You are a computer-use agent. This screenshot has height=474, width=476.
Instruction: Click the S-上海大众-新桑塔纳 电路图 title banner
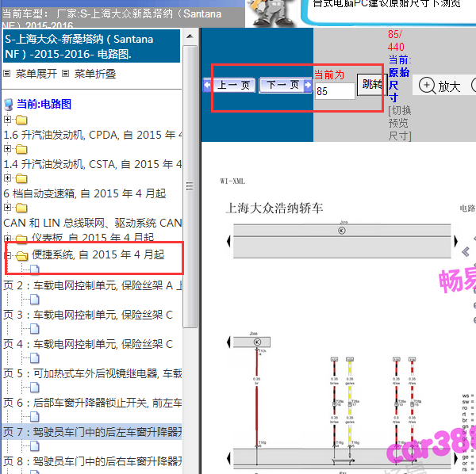[x=91, y=46]
